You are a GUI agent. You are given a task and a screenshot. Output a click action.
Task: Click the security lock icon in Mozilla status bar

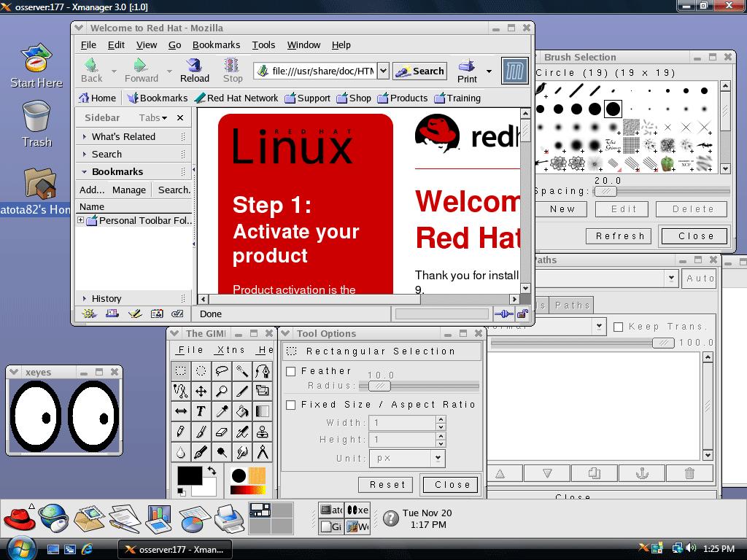[522, 314]
